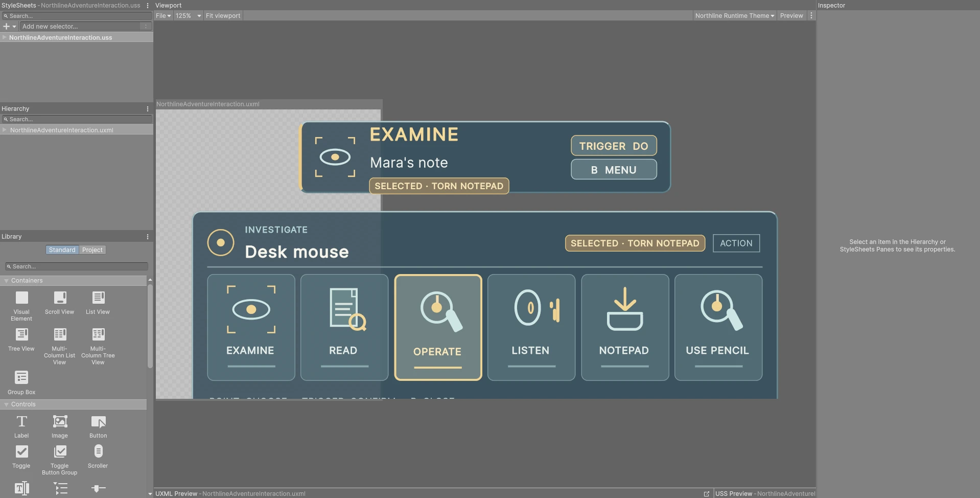980x498 pixels.
Task: Click the NOTEPAD download-tray card
Action: (x=625, y=327)
